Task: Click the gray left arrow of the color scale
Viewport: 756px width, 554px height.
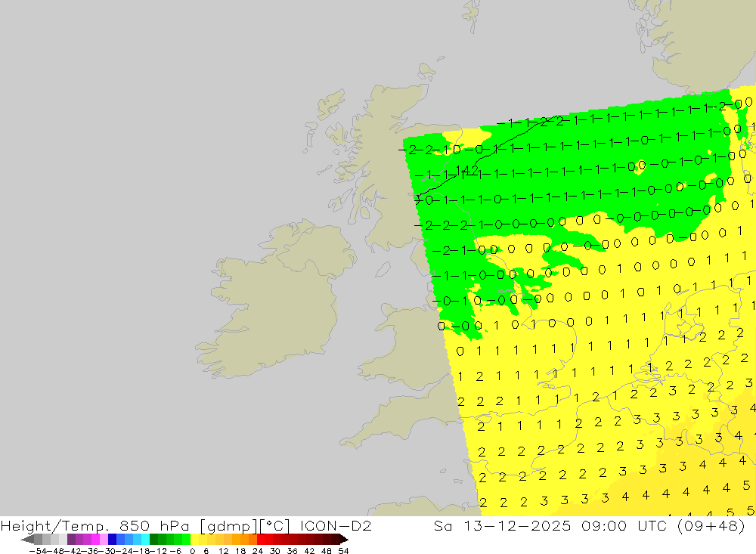Action: click(27, 540)
